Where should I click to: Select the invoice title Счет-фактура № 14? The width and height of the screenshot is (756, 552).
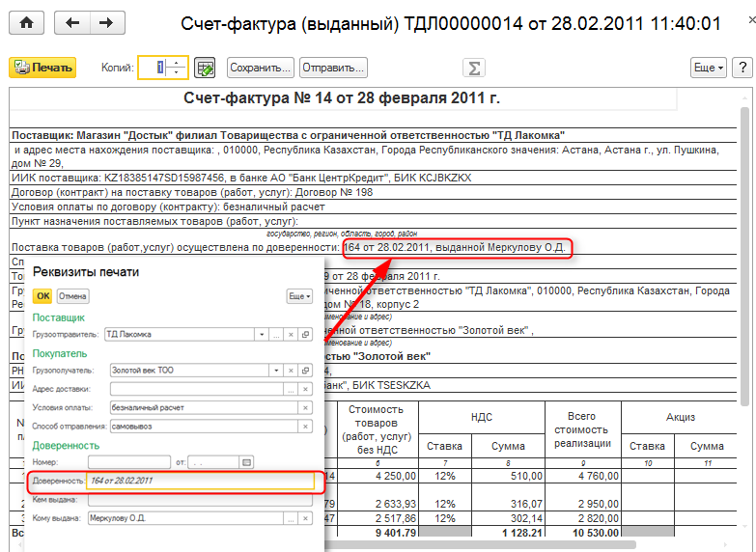click(x=342, y=98)
